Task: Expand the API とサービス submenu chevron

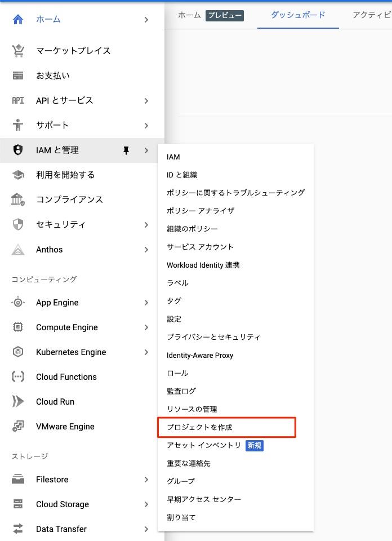Action: (x=146, y=101)
